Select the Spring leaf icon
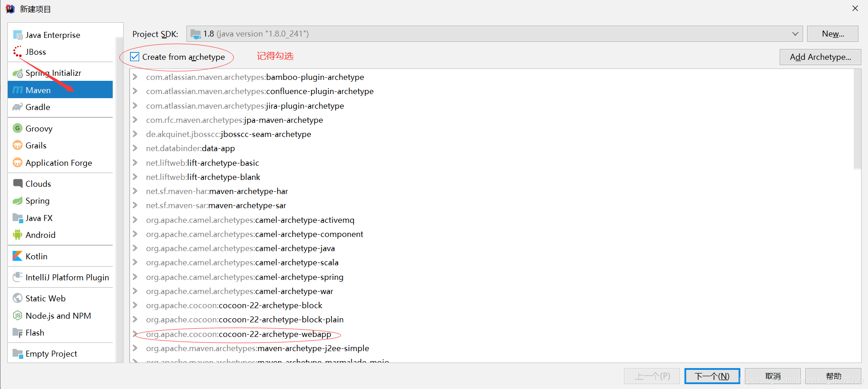 [x=18, y=200]
